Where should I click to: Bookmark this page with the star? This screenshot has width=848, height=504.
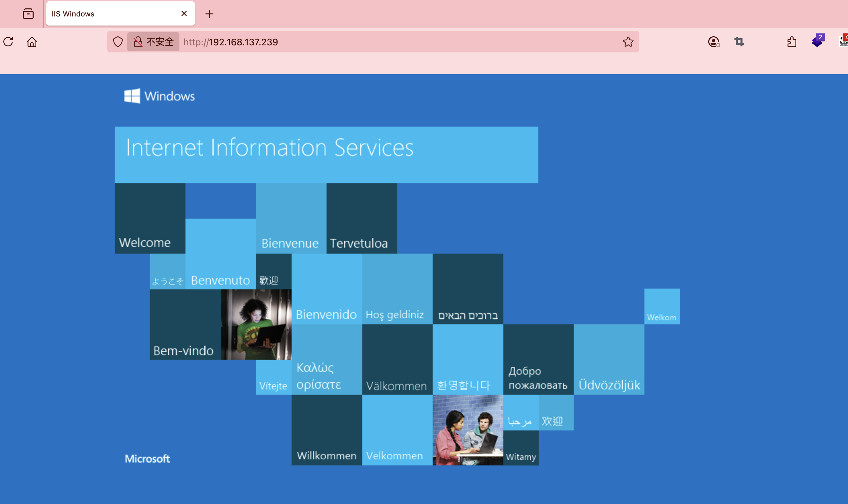[628, 42]
